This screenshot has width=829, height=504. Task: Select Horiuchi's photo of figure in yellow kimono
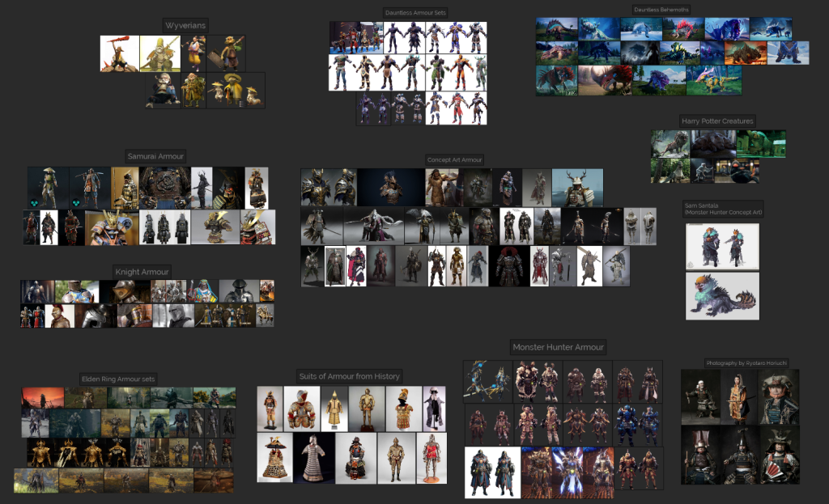[738, 396]
